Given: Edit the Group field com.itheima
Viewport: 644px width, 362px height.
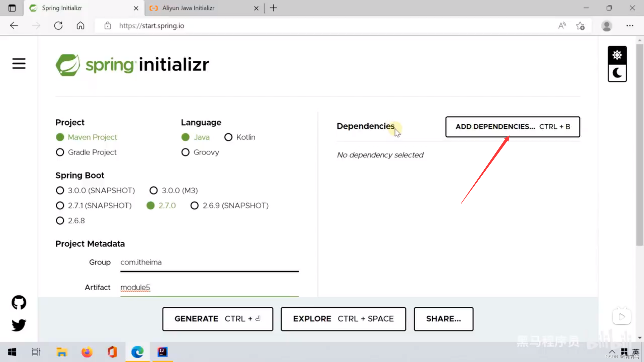Looking at the screenshot, I should pos(209,262).
